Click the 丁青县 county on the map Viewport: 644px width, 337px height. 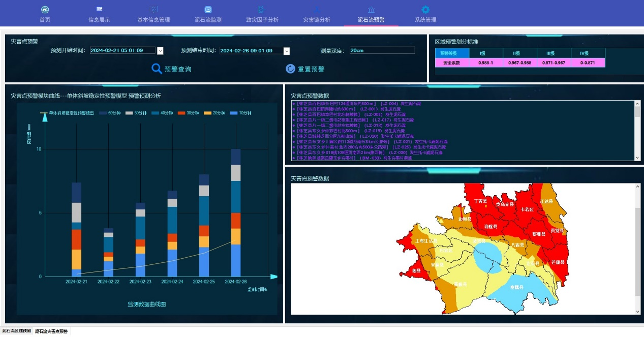[x=480, y=201]
